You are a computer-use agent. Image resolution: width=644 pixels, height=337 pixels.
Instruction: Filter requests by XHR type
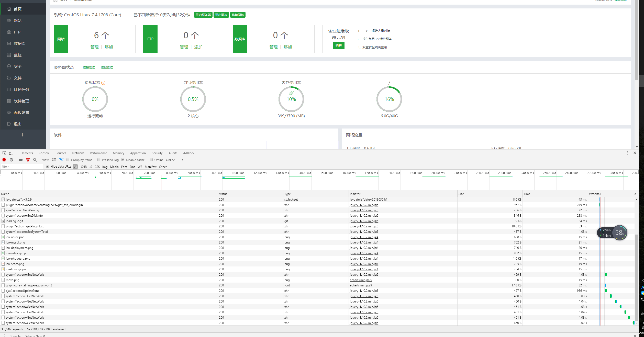point(84,167)
